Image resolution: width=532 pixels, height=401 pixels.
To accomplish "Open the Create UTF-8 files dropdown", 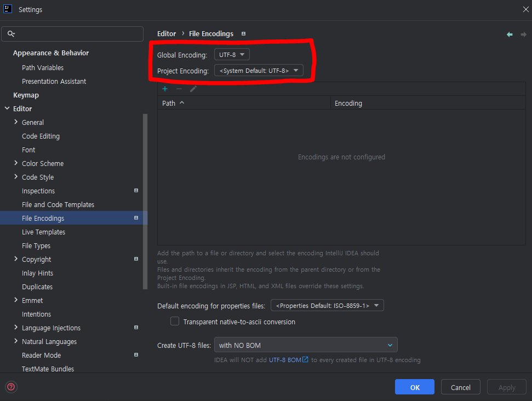I will click(306, 345).
